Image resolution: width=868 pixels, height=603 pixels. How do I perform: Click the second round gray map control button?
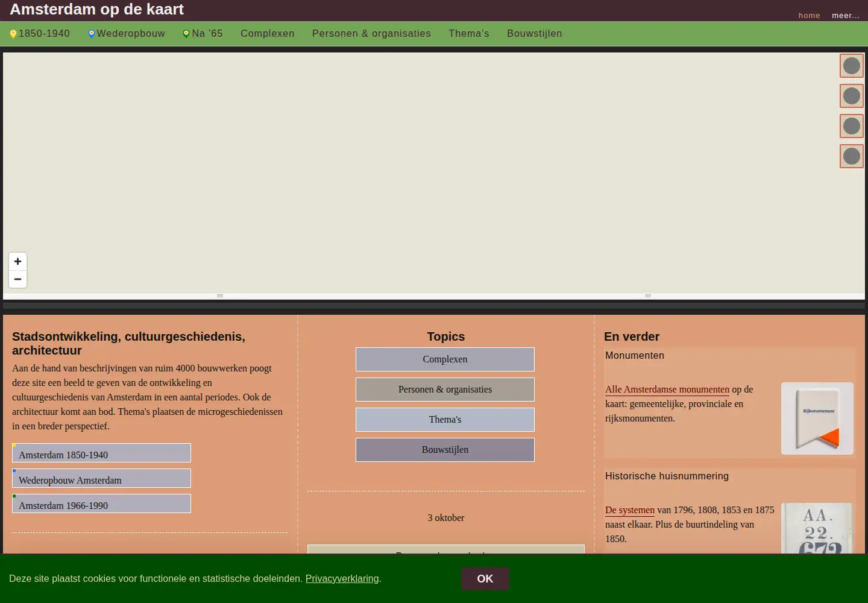pos(852,96)
